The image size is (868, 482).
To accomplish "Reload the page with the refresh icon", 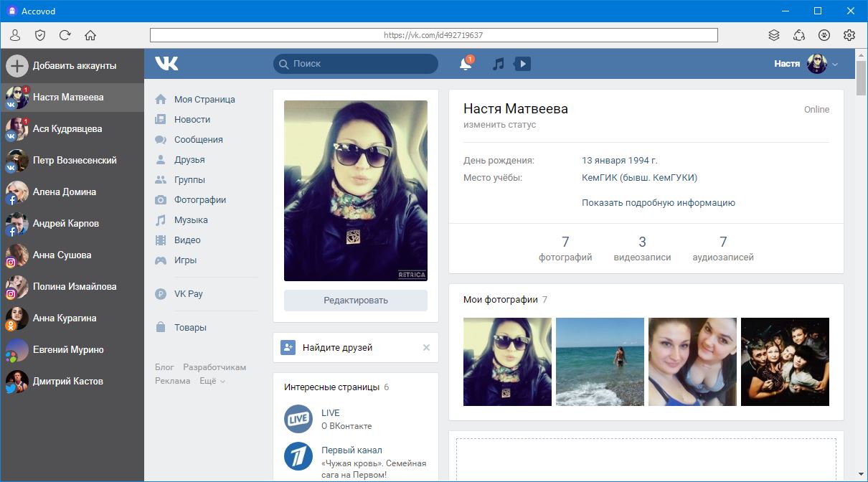I will pyautogui.click(x=65, y=35).
